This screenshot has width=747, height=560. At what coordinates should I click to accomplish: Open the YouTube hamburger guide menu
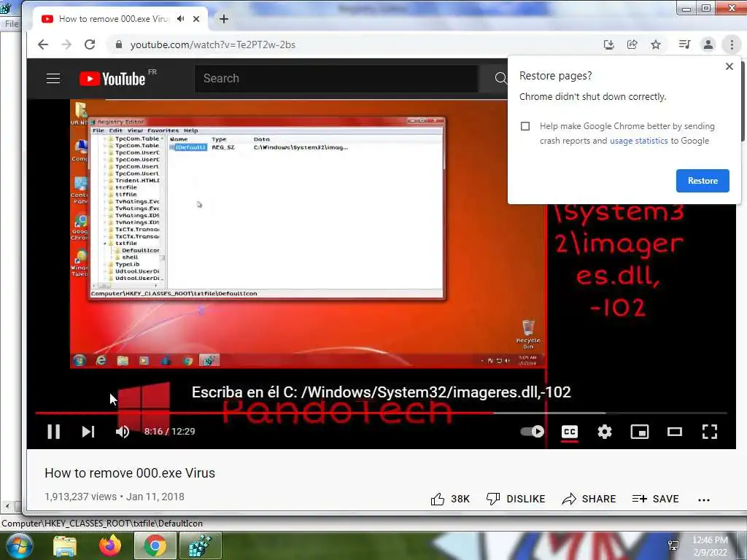tap(53, 79)
